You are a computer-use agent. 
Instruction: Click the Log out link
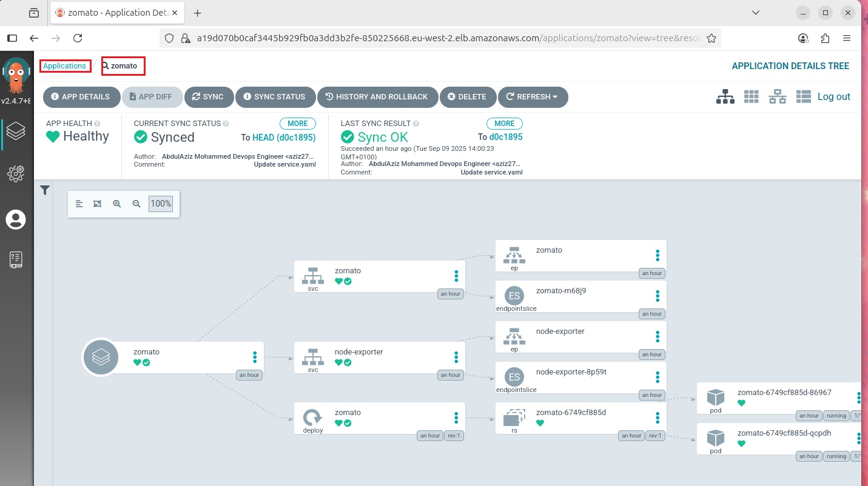(x=833, y=96)
